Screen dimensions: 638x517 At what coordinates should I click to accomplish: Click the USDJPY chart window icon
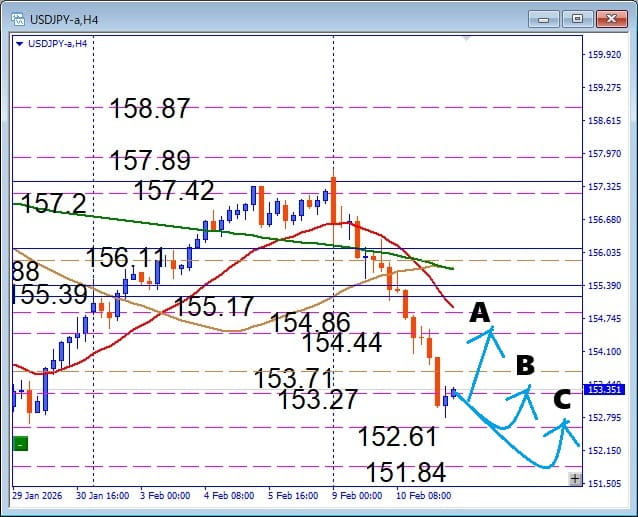[18, 19]
